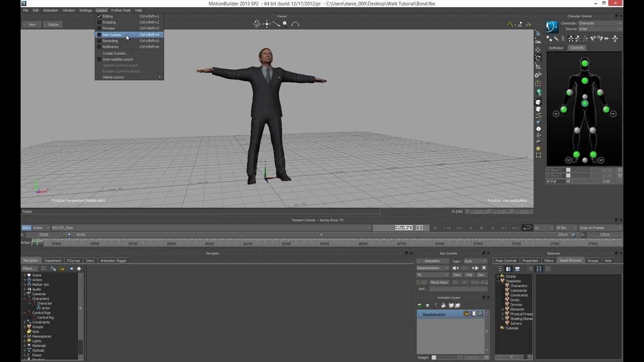Toggle Auto-update Layout checkbox
Screen dimensions: 644x362
tap(99, 59)
